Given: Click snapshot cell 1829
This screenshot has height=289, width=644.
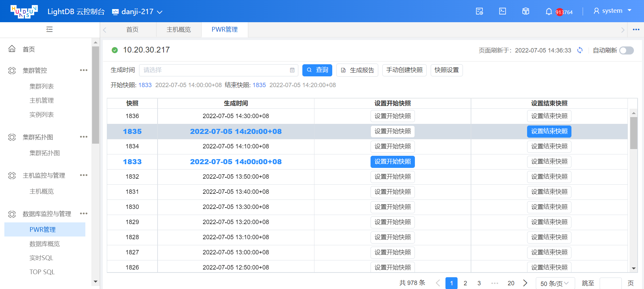Looking at the screenshot, I should [132, 222].
